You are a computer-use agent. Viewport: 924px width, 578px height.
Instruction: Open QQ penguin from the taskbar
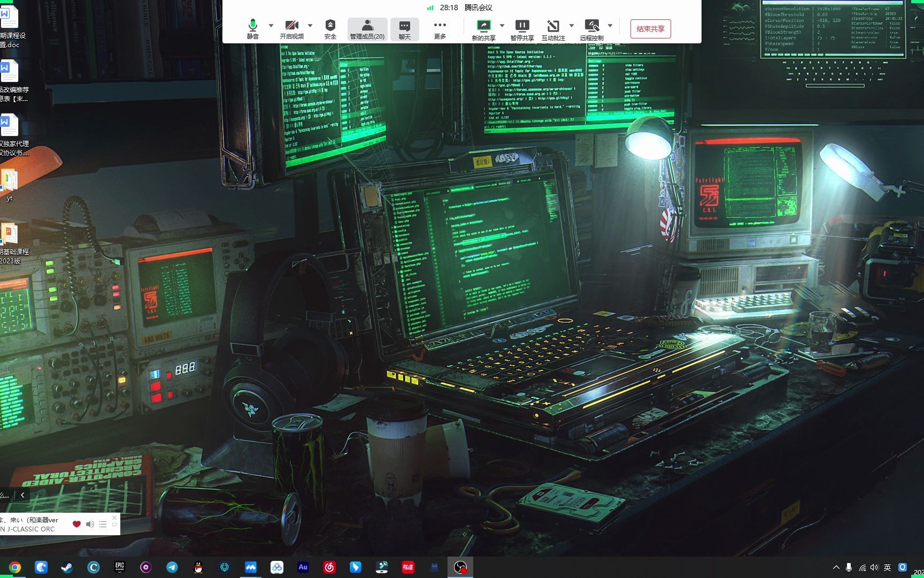pyautogui.click(x=198, y=567)
